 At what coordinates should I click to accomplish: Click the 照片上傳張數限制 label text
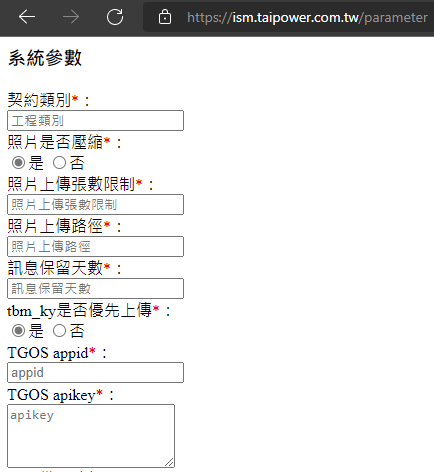(x=71, y=184)
